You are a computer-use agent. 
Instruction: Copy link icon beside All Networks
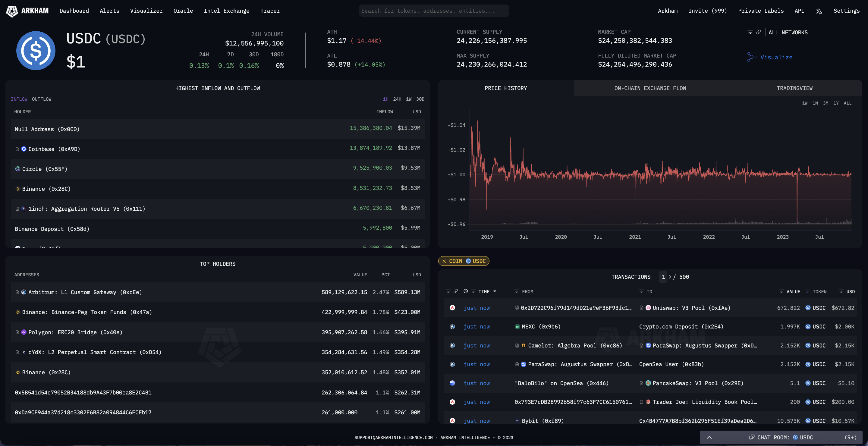click(x=758, y=32)
